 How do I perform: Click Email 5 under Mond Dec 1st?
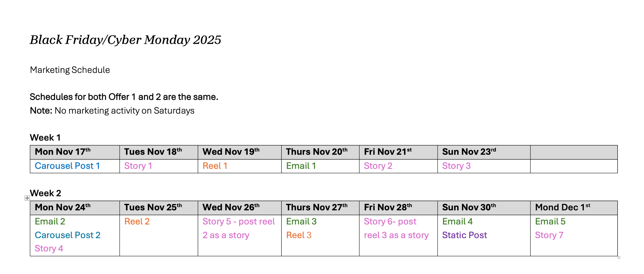tap(550, 221)
